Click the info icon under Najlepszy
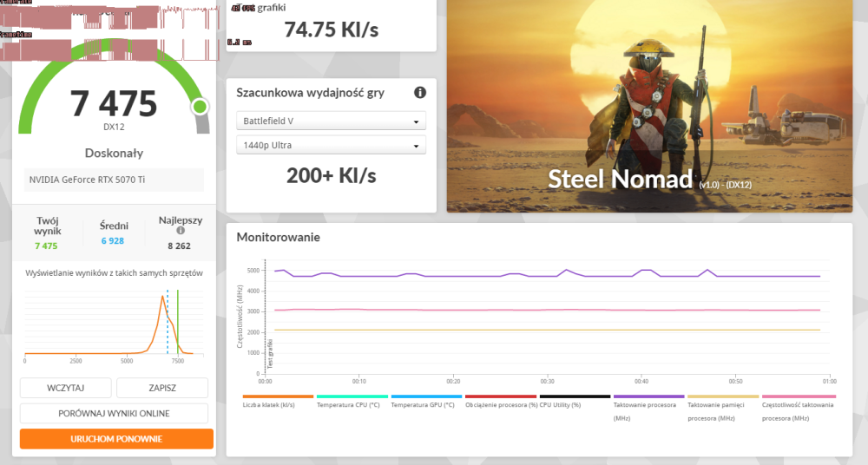Screen dimensions: 868x465 (x=181, y=230)
